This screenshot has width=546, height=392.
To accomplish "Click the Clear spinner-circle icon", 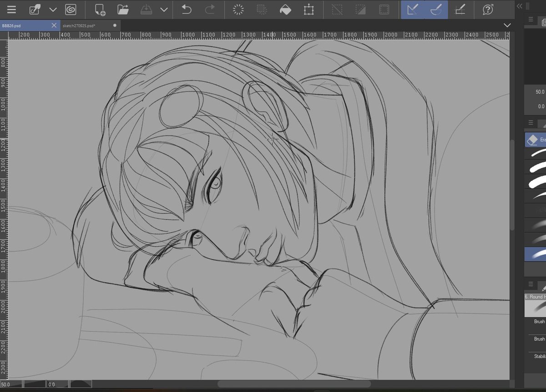I will (238, 10).
